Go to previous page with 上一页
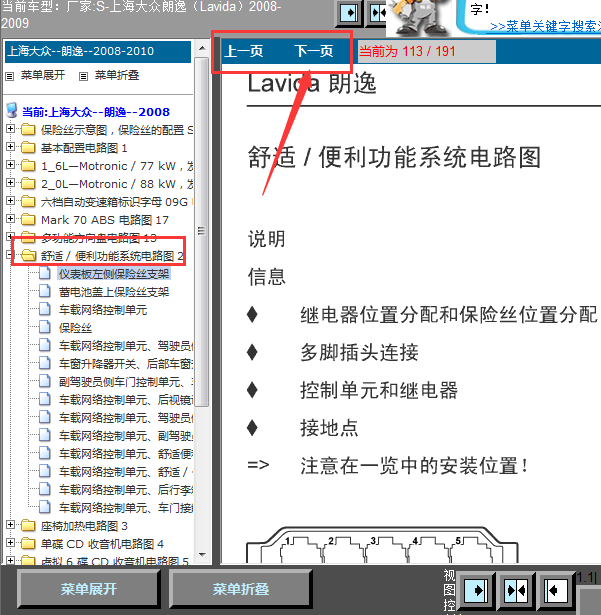 pyautogui.click(x=243, y=51)
